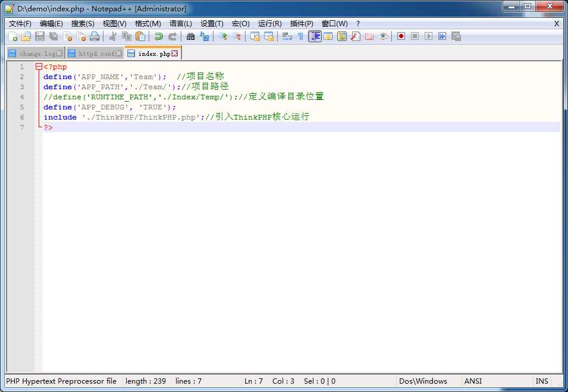Close the current document via toolbar Close icon

tap(67, 36)
